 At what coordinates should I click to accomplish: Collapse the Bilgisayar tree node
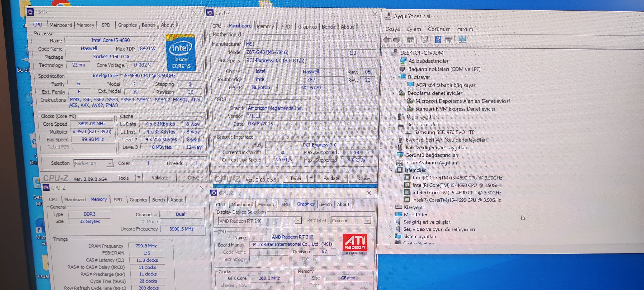click(x=394, y=77)
